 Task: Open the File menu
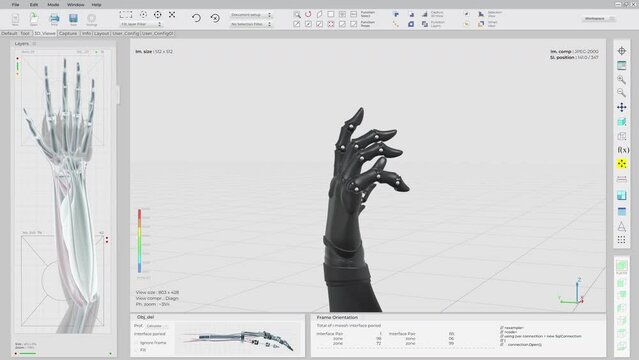point(15,4)
